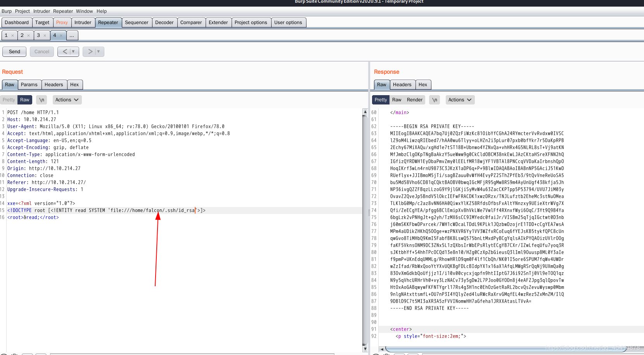The width and height of the screenshot is (644, 355).
Task: Click the Response horizontal scrollbar left arrow
Action: point(382,349)
